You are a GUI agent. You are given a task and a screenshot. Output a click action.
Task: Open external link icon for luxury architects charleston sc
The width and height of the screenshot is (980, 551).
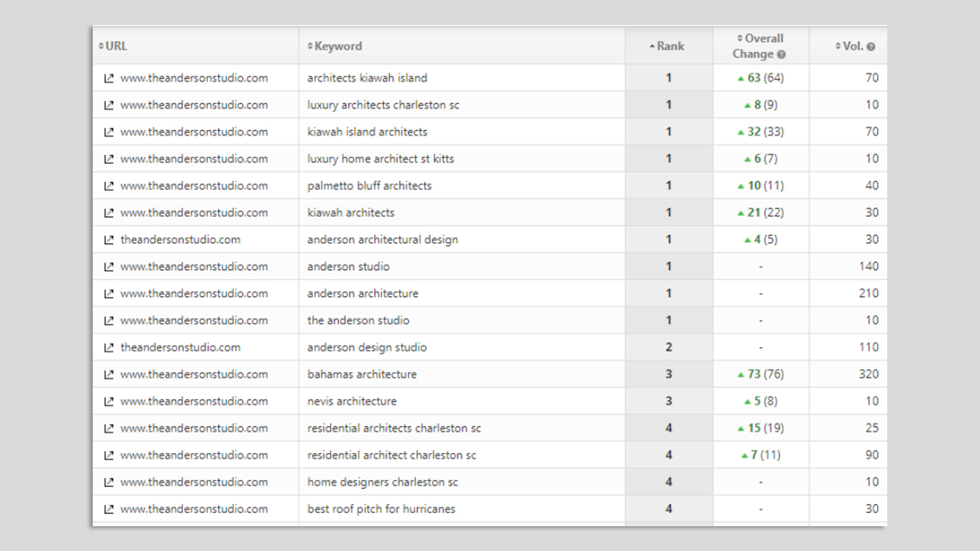click(x=108, y=105)
